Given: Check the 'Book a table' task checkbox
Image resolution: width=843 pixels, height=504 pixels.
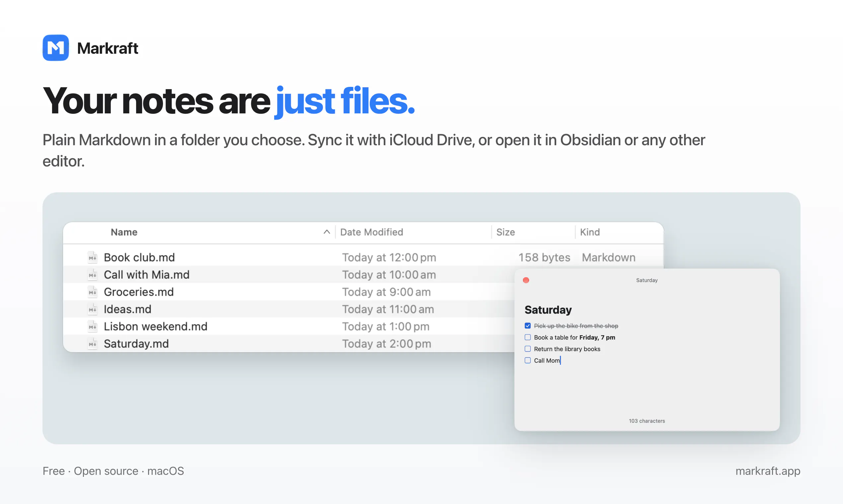Looking at the screenshot, I should (528, 337).
